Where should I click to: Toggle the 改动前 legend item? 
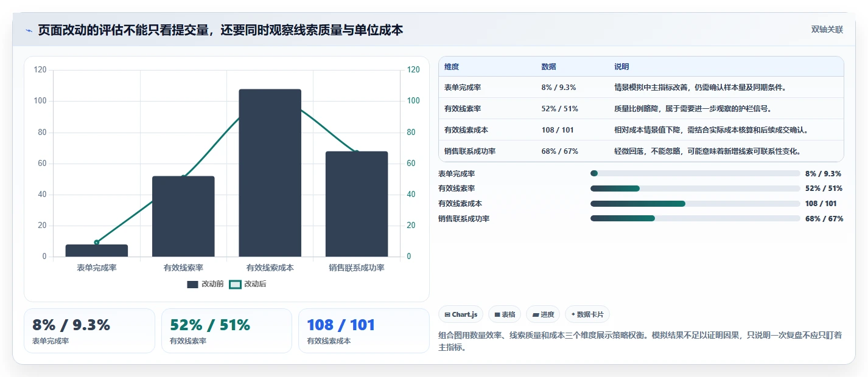click(205, 284)
